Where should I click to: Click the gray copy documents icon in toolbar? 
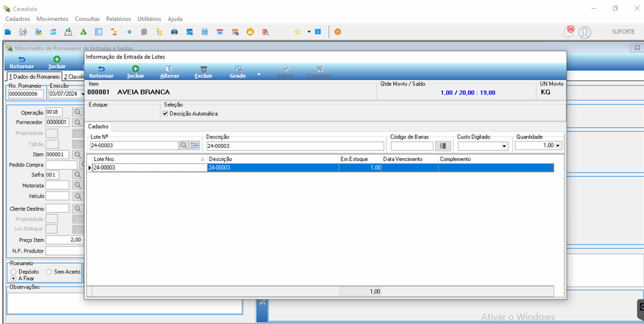(x=143, y=31)
